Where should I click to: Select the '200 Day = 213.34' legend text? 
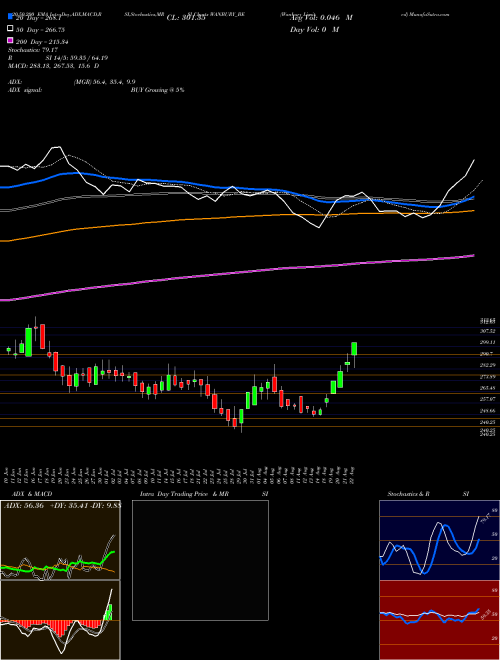click(x=43, y=42)
